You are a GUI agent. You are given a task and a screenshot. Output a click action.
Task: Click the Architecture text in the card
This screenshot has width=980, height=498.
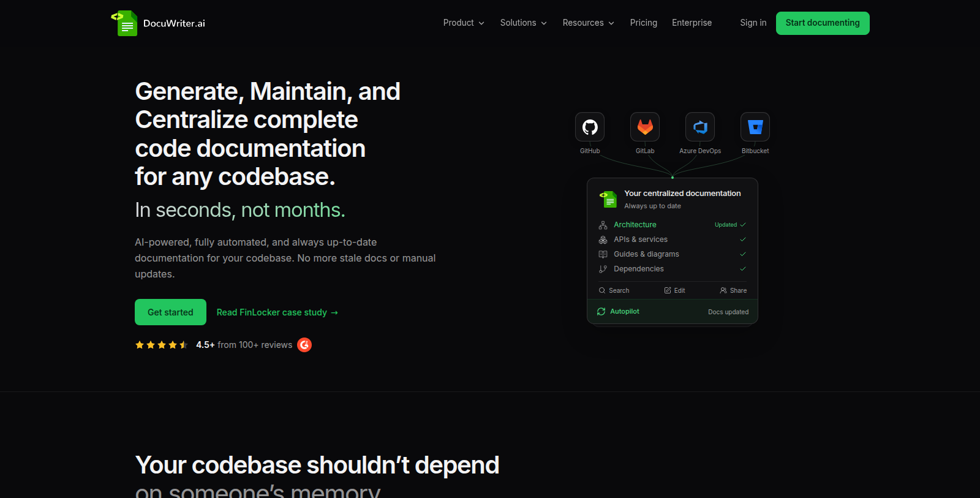click(635, 225)
